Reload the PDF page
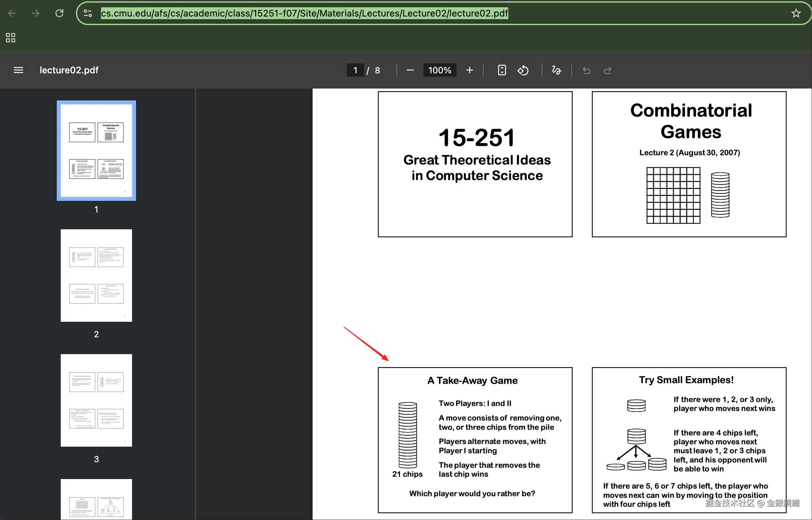Screen dimensions: 812x520 (x=59, y=13)
